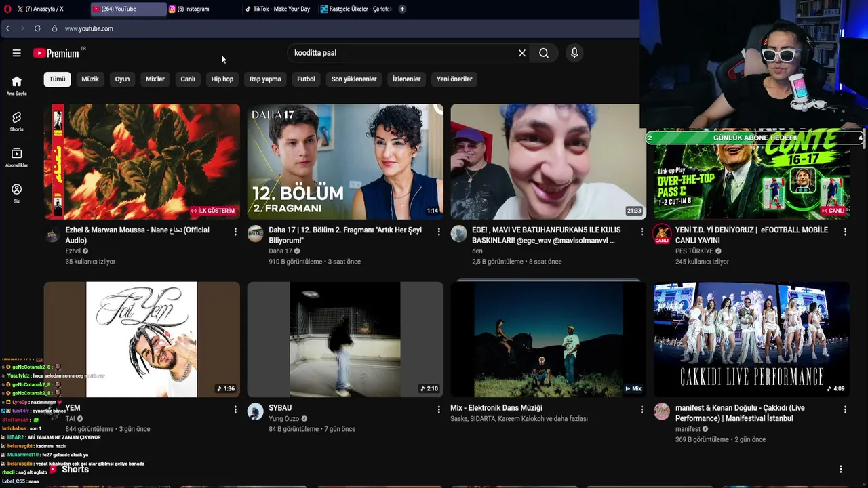Go to PES TÜRKİYE channel name

[x=694, y=251]
